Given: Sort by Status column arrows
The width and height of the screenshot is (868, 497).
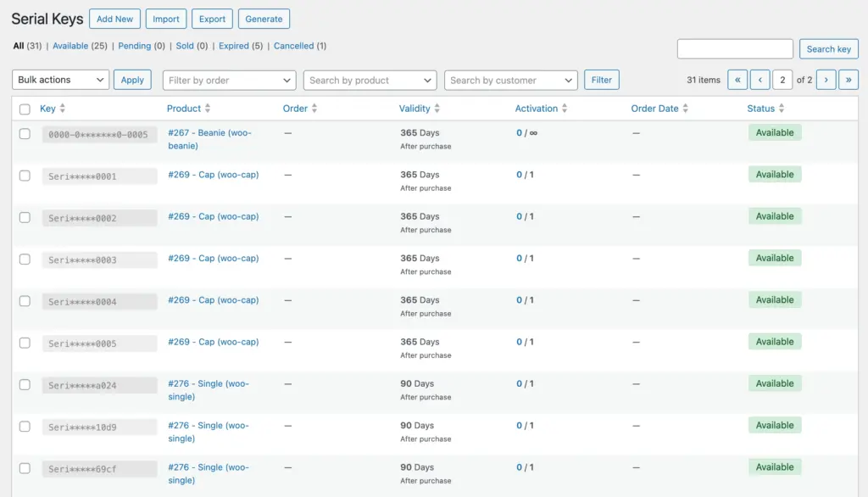Looking at the screenshot, I should [782, 109].
